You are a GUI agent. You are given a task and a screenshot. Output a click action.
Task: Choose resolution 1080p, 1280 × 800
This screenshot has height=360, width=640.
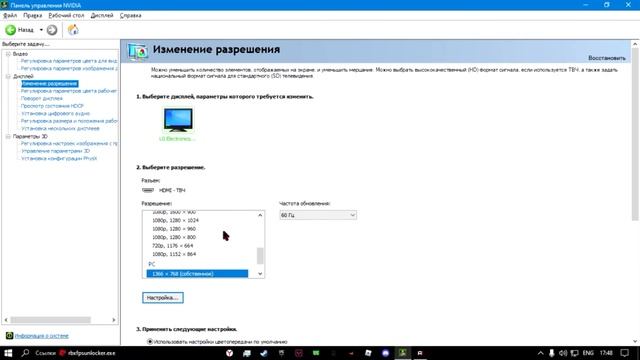pos(174,237)
